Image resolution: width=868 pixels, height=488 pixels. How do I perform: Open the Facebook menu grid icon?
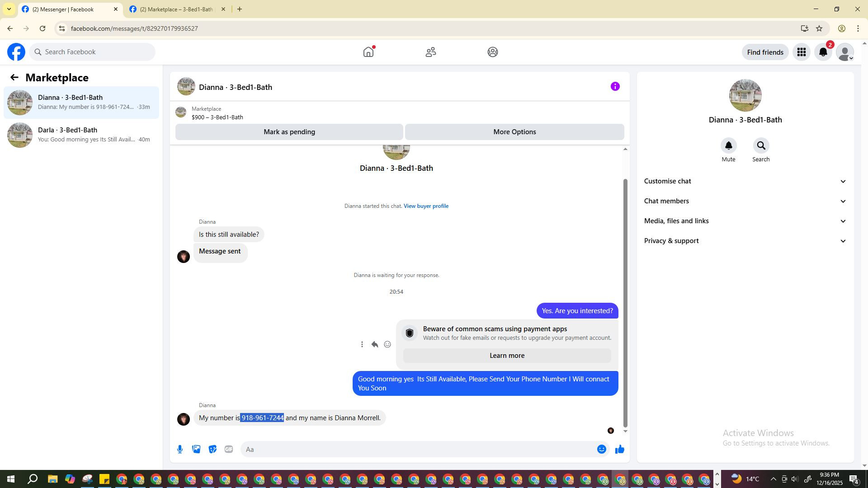click(802, 52)
